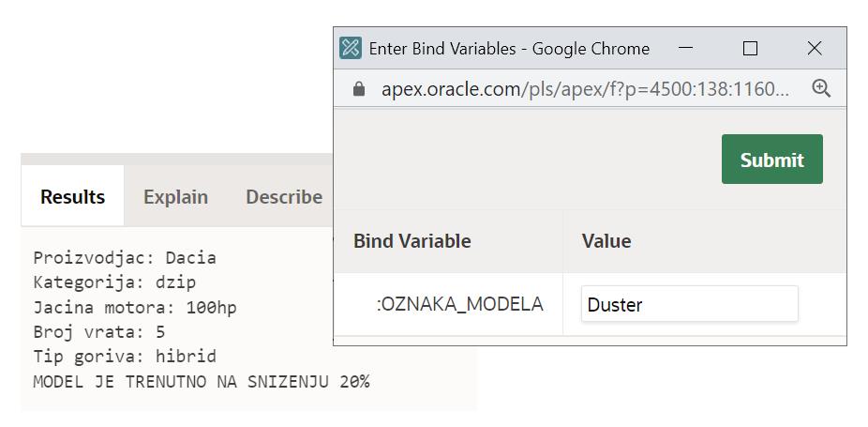868x427 pixels.
Task: Minimize the Enter Bind Variables window
Action: point(686,48)
